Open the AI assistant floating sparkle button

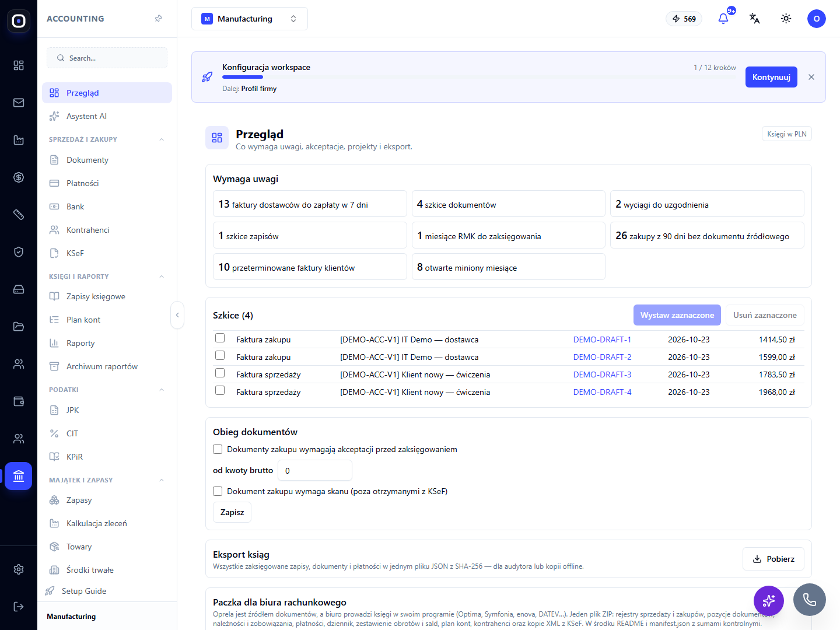tap(769, 600)
